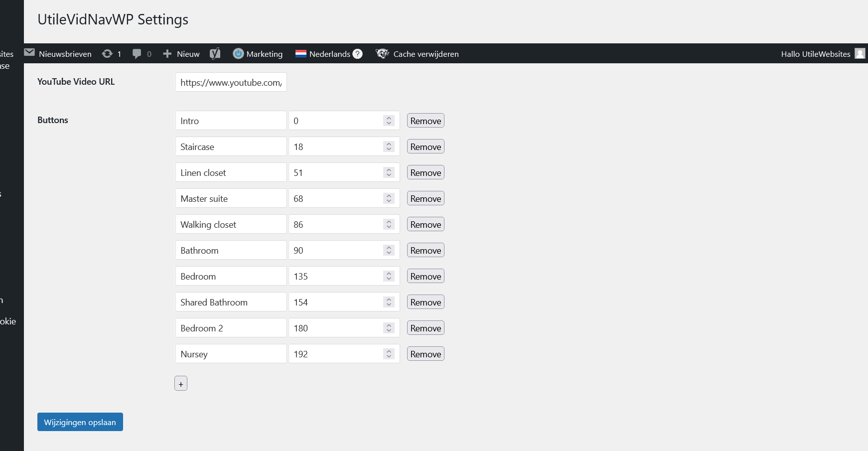
Task: Click the Yoast SEO icon
Action: (215, 54)
